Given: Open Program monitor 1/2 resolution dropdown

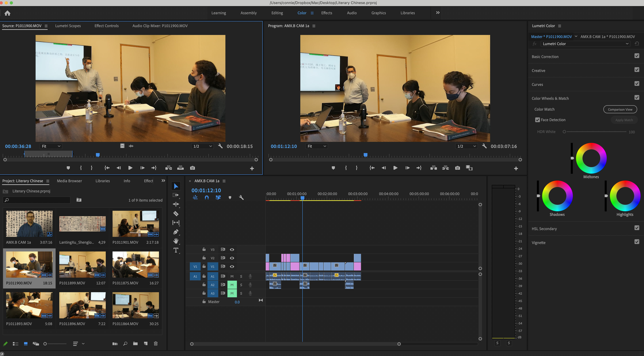Looking at the screenshot, I should [466, 146].
